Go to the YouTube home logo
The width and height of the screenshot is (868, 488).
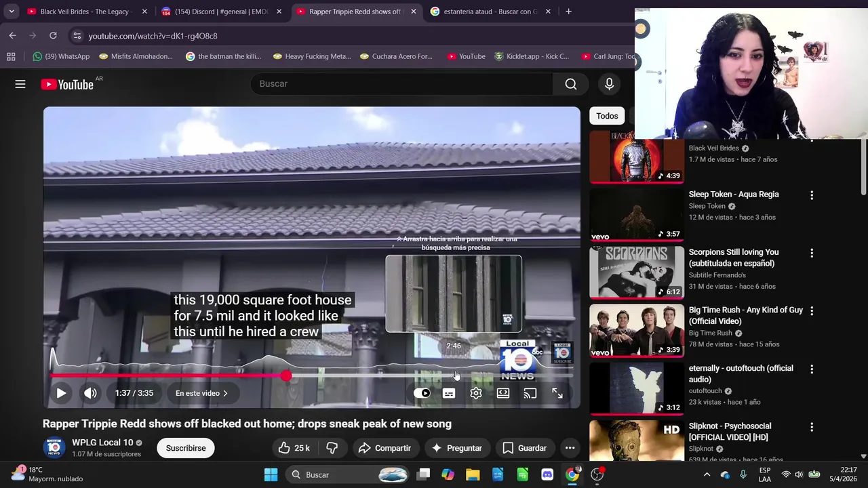point(66,84)
